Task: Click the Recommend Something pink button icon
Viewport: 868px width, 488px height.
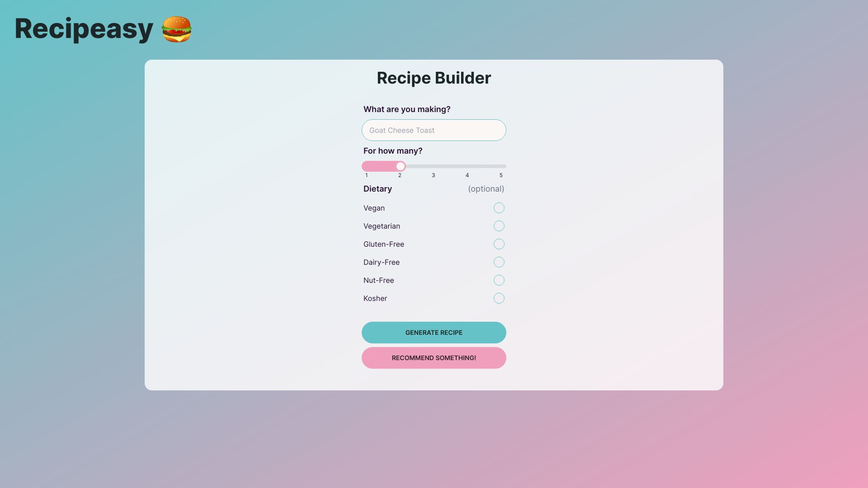Action: (434, 357)
